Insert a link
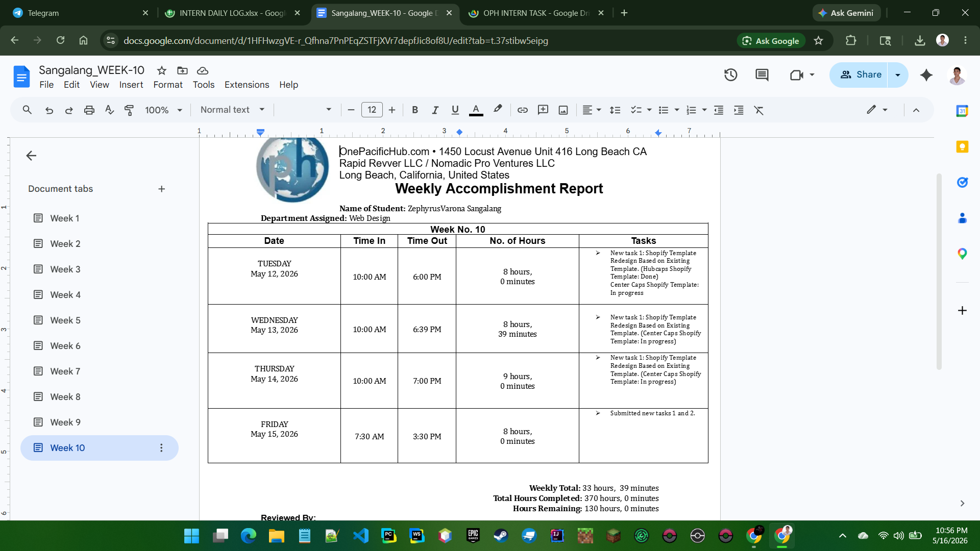 pyautogui.click(x=522, y=110)
